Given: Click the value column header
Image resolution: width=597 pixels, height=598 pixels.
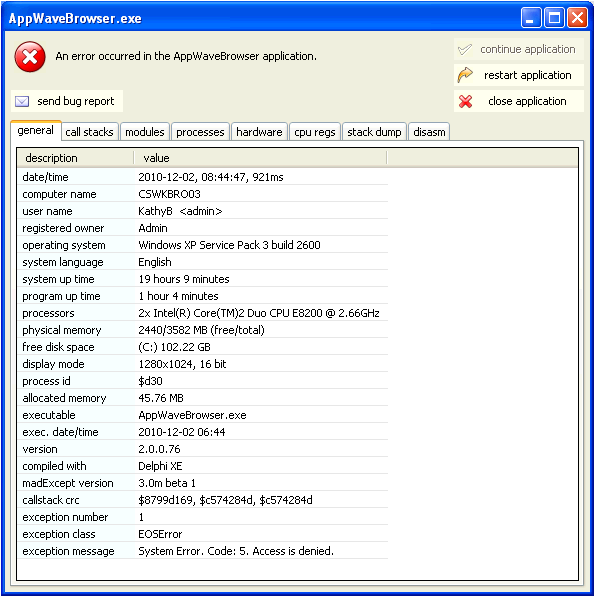Looking at the screenshot, I should point(260,158).
